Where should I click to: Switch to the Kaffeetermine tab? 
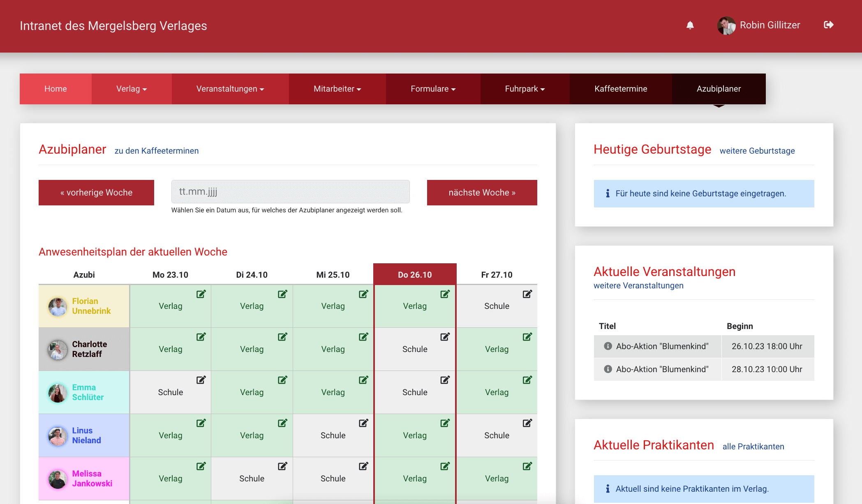click(620, 89)
